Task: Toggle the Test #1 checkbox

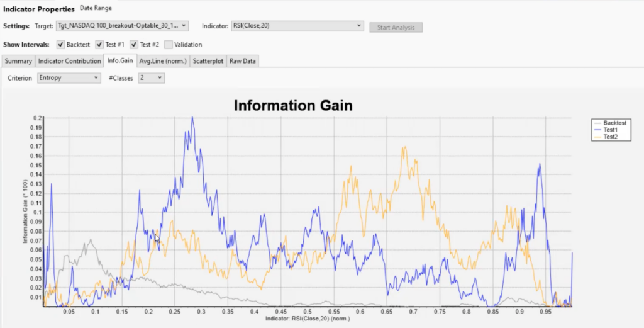Action: pos(99,45)
